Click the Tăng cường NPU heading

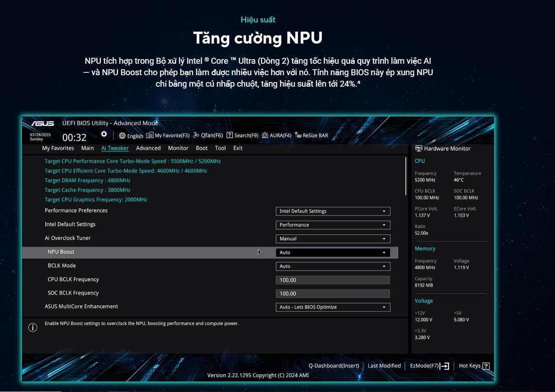pyautogui.click(x=258, y=38)
